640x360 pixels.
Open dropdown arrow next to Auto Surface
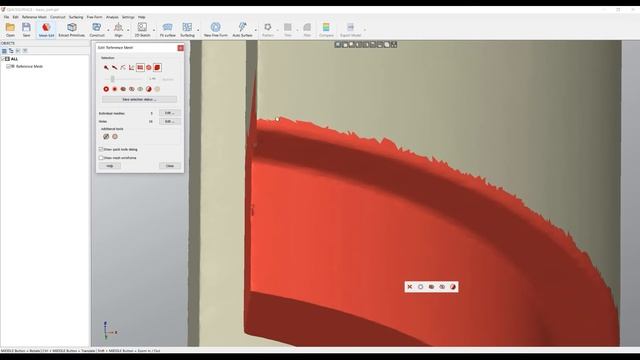(256, 29)
